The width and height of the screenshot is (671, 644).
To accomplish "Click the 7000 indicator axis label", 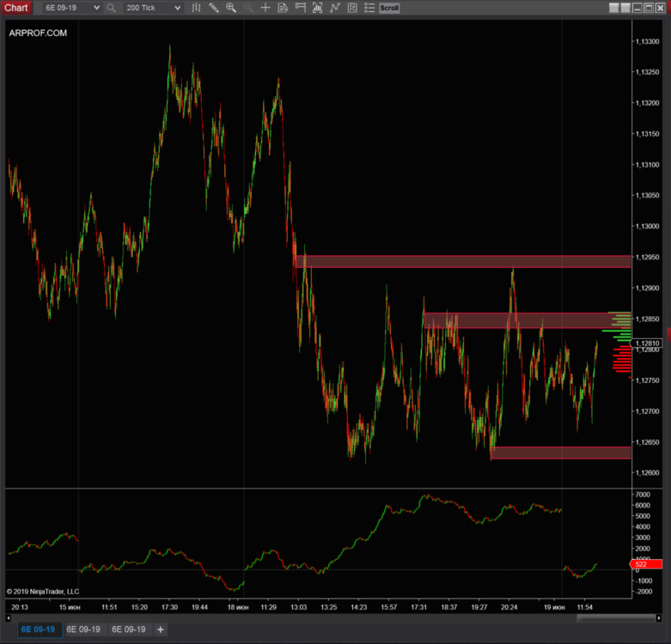I will click(x=643, y=495).
